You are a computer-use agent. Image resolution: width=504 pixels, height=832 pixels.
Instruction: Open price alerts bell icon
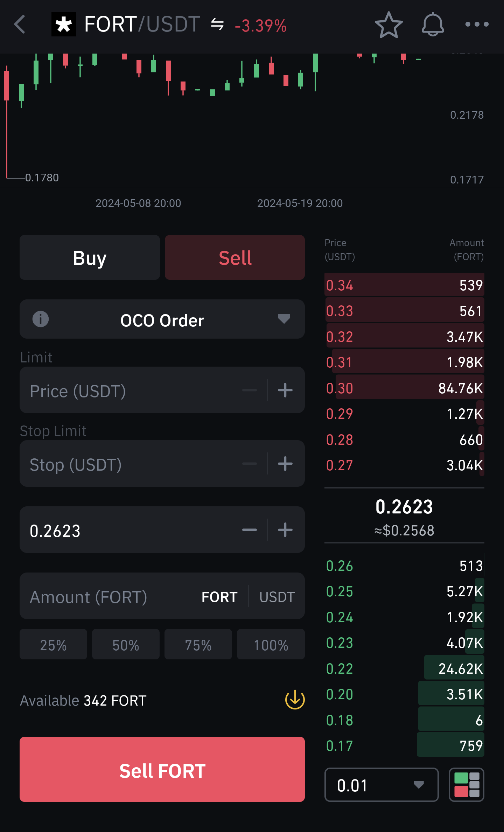click(433, 25)
